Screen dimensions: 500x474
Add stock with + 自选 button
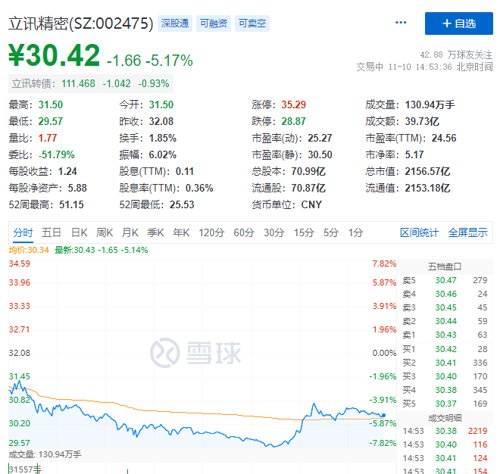pyautogui.click(x=459, y=23)
